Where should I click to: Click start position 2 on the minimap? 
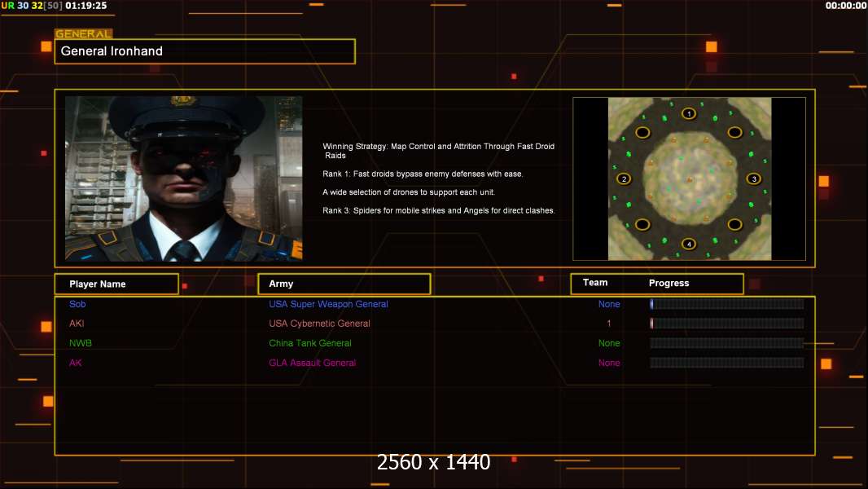point(624,178)
